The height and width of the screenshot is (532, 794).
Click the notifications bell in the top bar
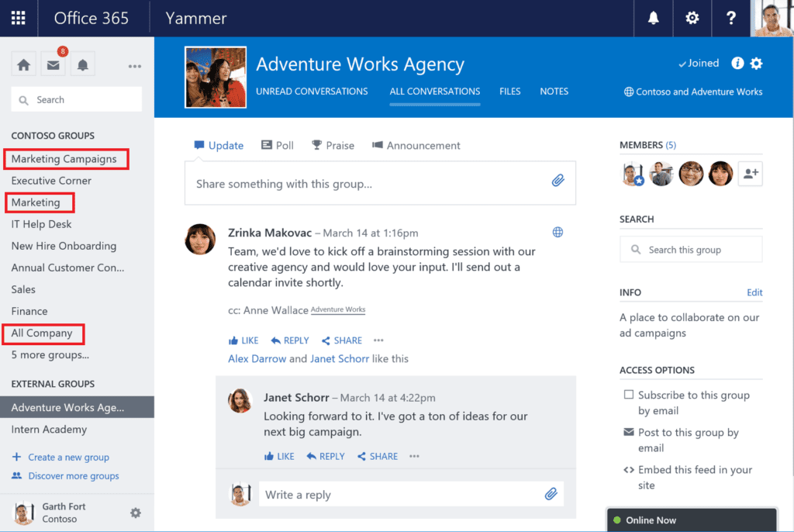click(654, 18)
